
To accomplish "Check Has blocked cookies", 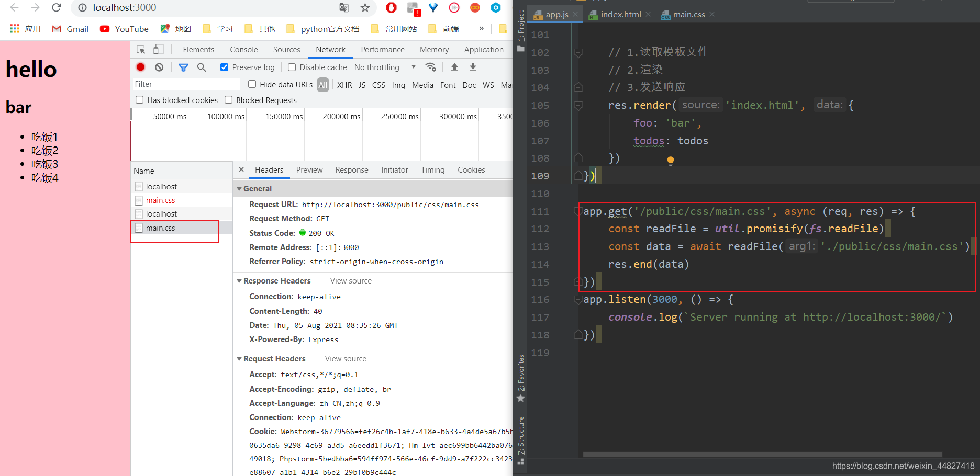I will (139, 100).
